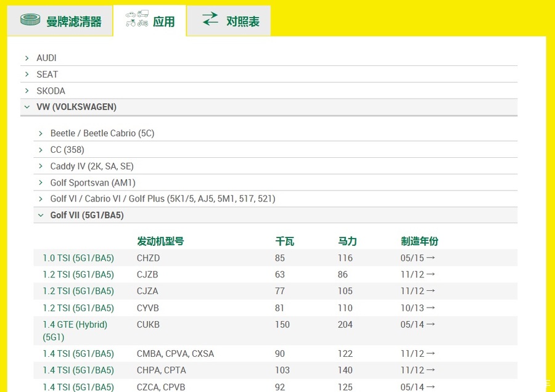Image resolution: width=555 pixels, height=392 pixels.
Task: Open the SKODA brand row
Action: tap(269, 91)
